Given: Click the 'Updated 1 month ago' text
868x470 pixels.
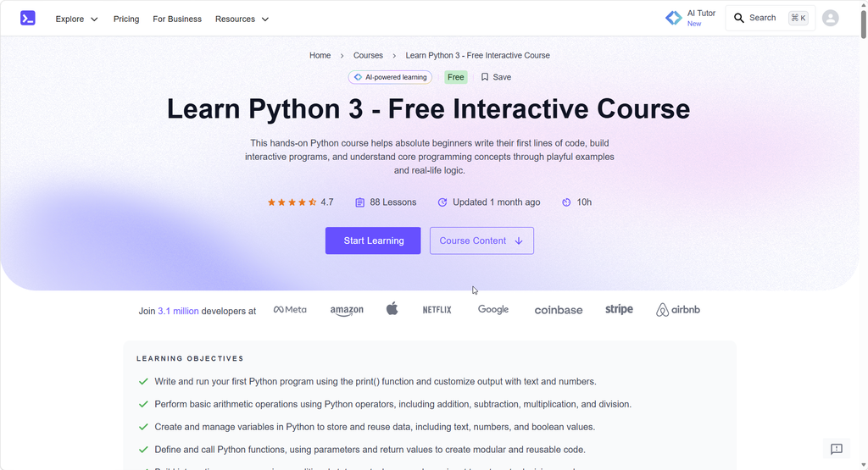Looking at the screenshot, I should tap(497, 202).
